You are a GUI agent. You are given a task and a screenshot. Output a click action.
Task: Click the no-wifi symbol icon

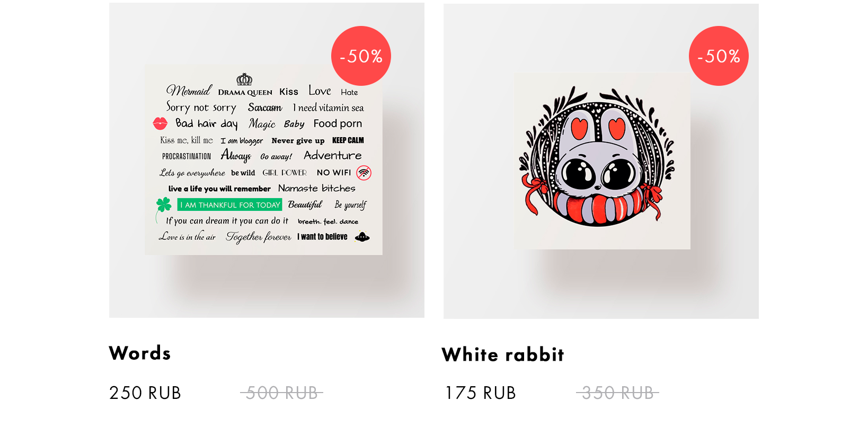pyautogui.click(x=364, y=173)
